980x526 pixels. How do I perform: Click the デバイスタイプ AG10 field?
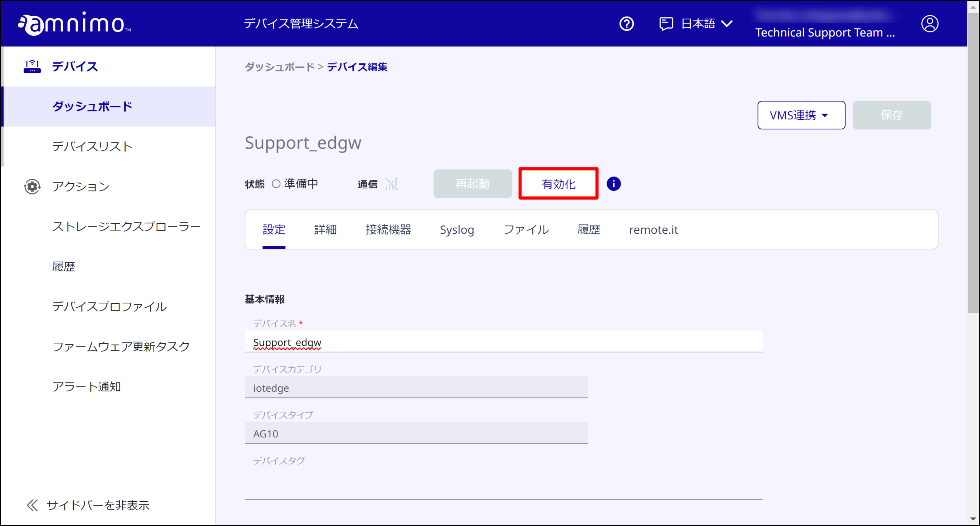click(x=416, y=433)
